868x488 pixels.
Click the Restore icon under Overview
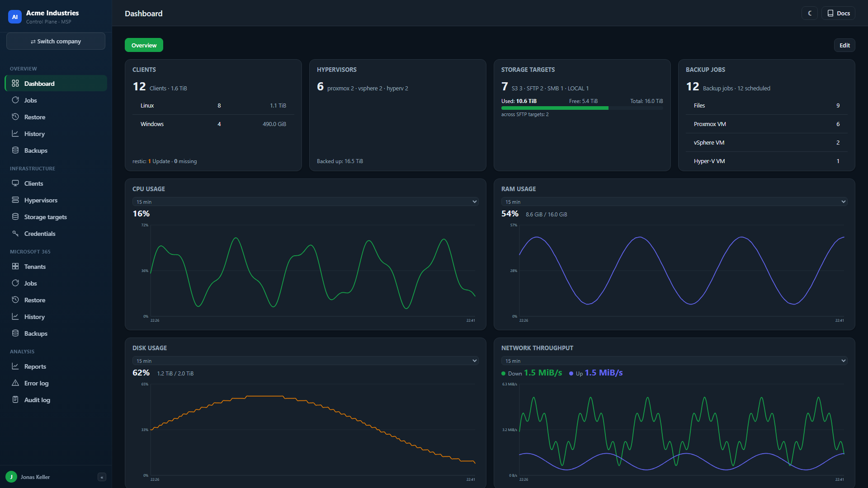coord(15,117)
